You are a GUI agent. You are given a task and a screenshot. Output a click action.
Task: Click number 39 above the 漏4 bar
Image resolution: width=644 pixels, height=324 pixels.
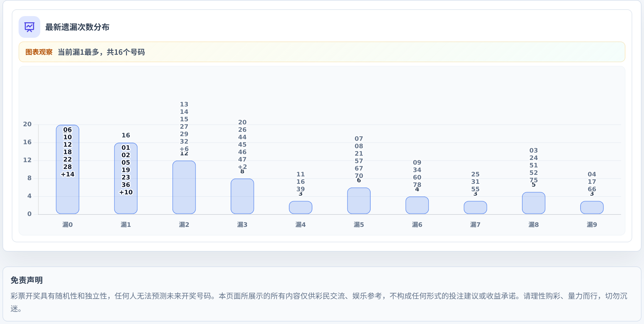point(300,189)
